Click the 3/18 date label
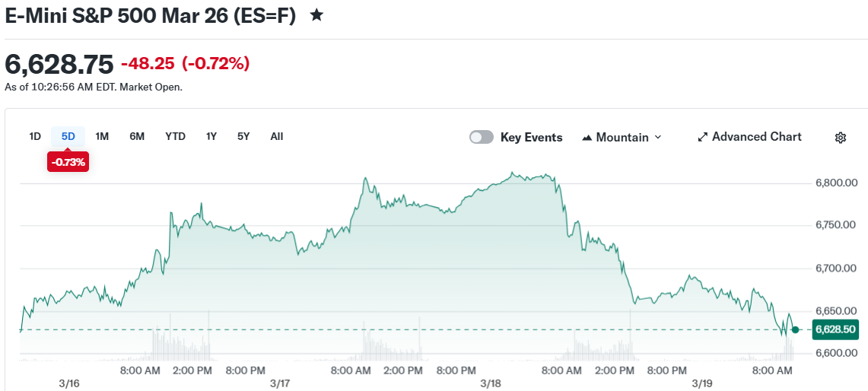Viewport: 868px width, 391px height. [x=491, y=383]
